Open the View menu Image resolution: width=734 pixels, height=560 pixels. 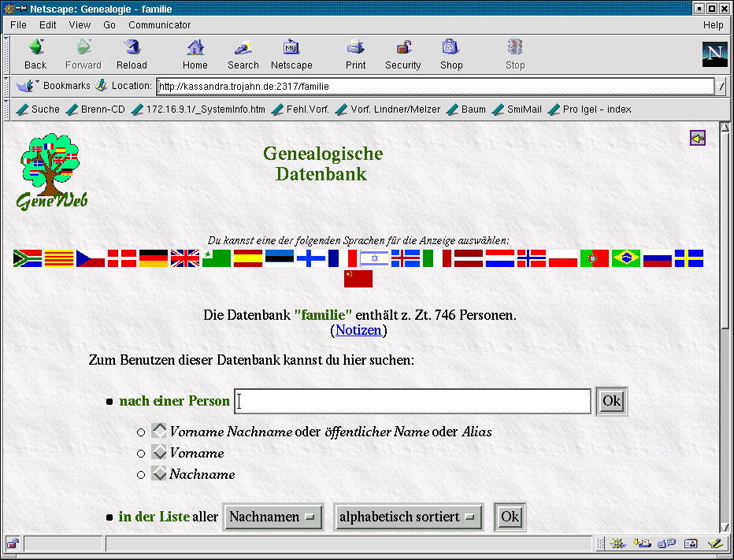coord(80,25)
